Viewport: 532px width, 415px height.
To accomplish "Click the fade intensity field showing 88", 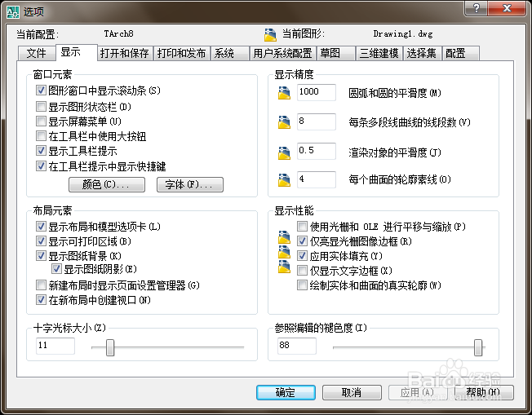I will [297, 346].
